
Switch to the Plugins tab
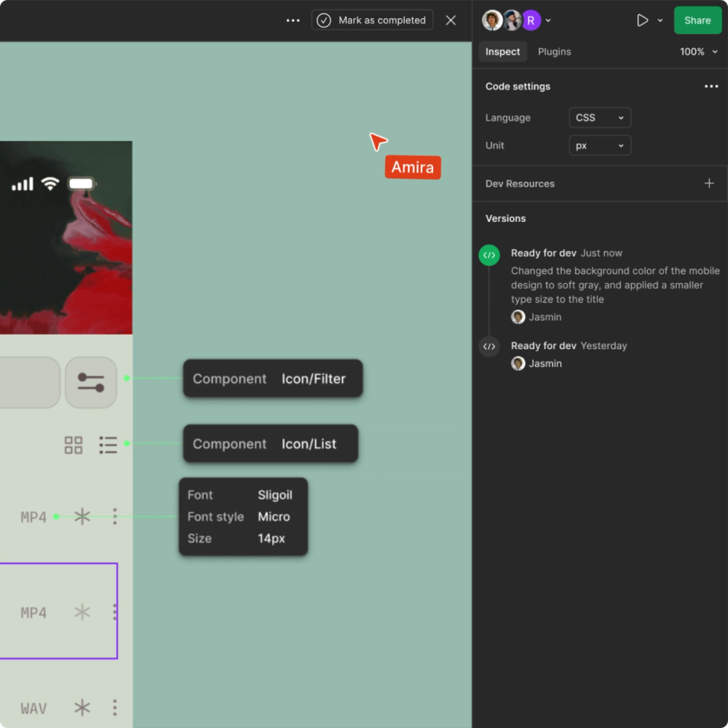(554, 52)
